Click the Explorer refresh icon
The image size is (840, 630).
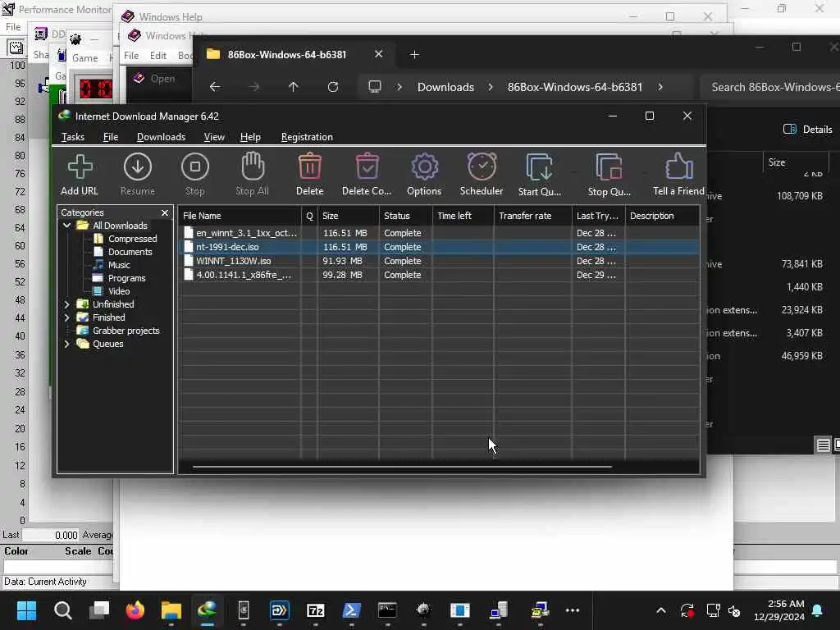333,87
